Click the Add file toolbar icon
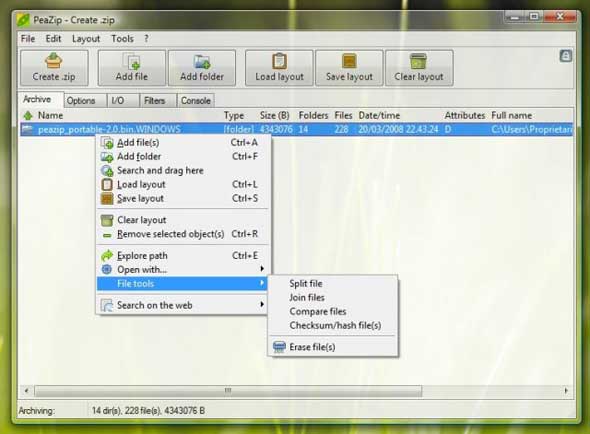This screenshot has height=434, width=590. tap(132, 61)
